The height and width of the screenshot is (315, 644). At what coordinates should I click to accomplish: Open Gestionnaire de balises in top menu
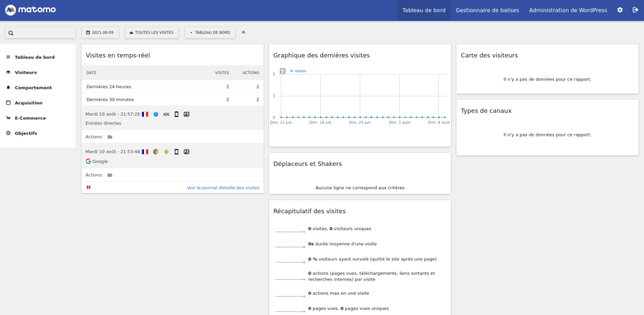click(x=487, y=10)
